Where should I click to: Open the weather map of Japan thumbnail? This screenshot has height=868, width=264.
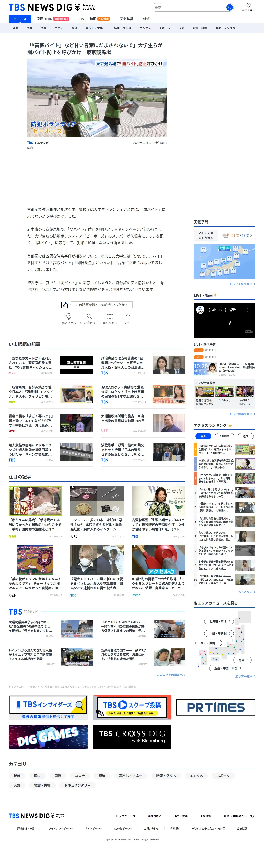[224, 261]
